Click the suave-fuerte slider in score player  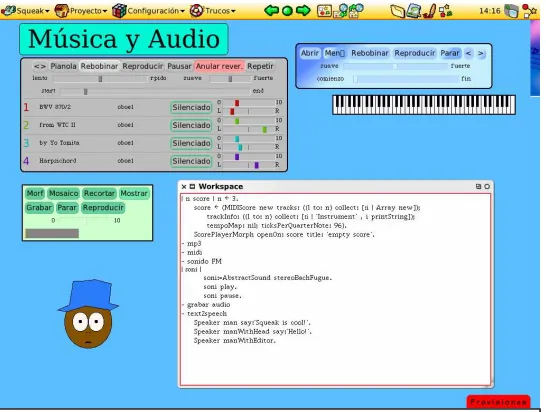(x=230, y=79)
